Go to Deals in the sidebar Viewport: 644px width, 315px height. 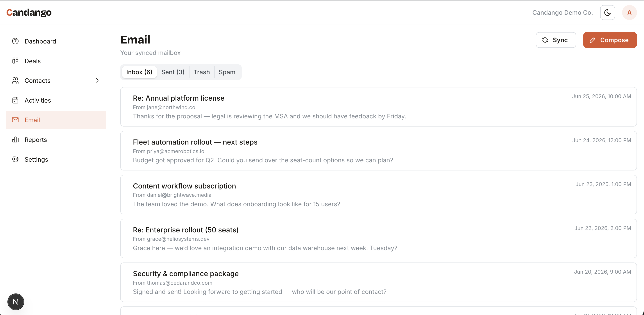[x=56, y=61]
